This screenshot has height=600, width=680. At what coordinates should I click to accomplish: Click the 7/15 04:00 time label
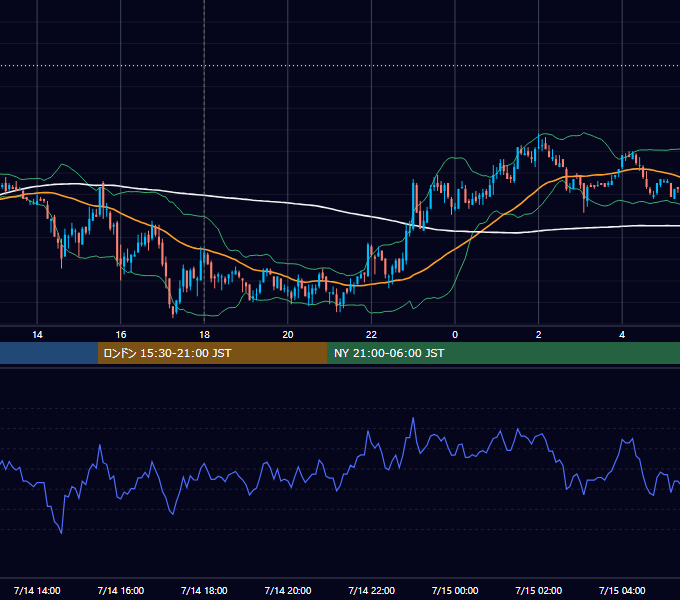[x=622, y=590]
